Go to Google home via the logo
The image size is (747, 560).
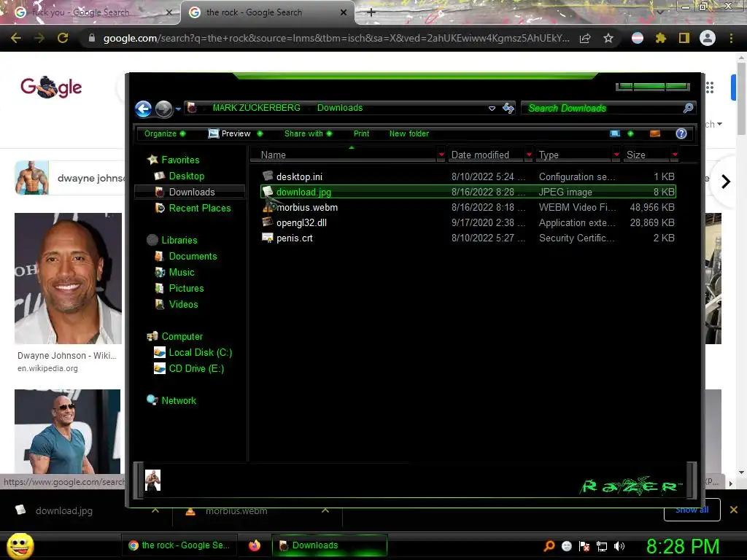tap(51, 87)
